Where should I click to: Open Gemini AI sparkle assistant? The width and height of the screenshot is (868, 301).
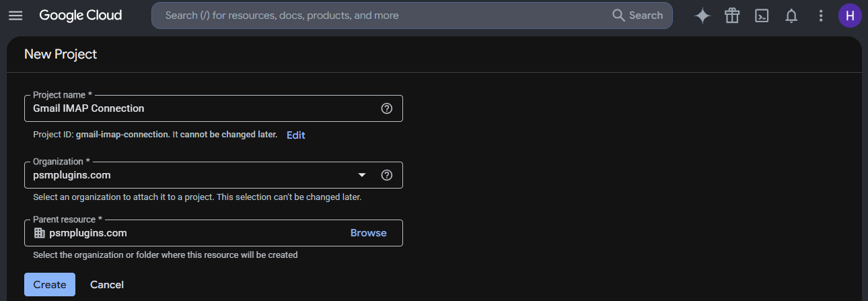point(702,15)
